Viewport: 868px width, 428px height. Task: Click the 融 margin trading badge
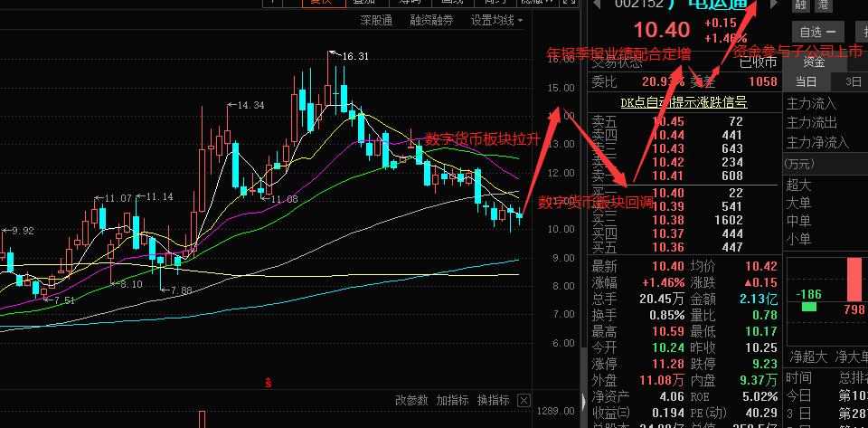800,5
